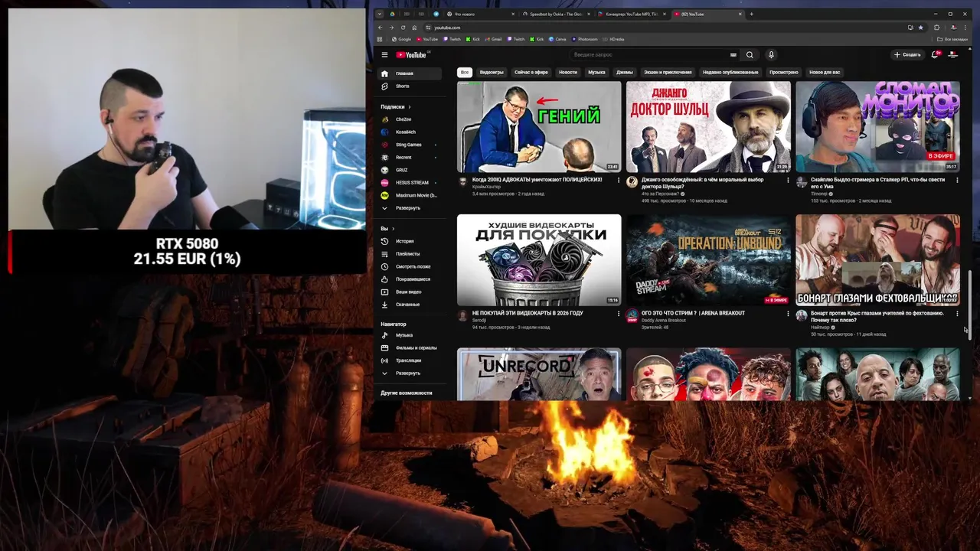Open Трансляции in the sidebar
This screenshot has height=551, width=980.
tap(410, 360)
